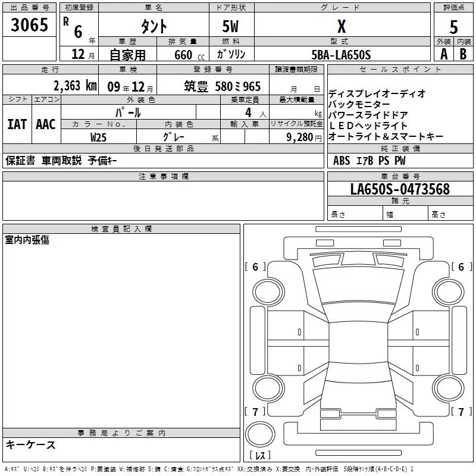Viewport: 476px width, 476px height.
Task: Select the inspector note 室内内張傷
Action: (x=27, y=240)
